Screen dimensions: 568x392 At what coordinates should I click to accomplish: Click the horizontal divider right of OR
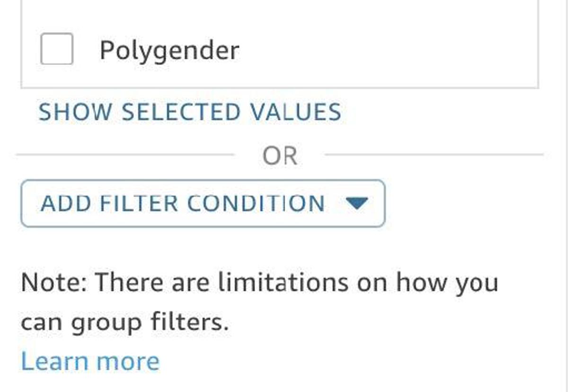[433, 155]
